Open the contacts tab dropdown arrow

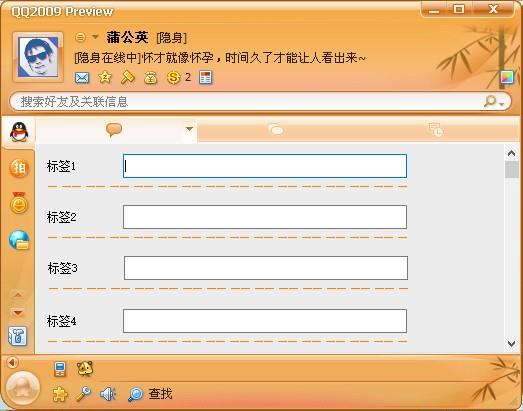pyautogui.click(x=189, y=129)
